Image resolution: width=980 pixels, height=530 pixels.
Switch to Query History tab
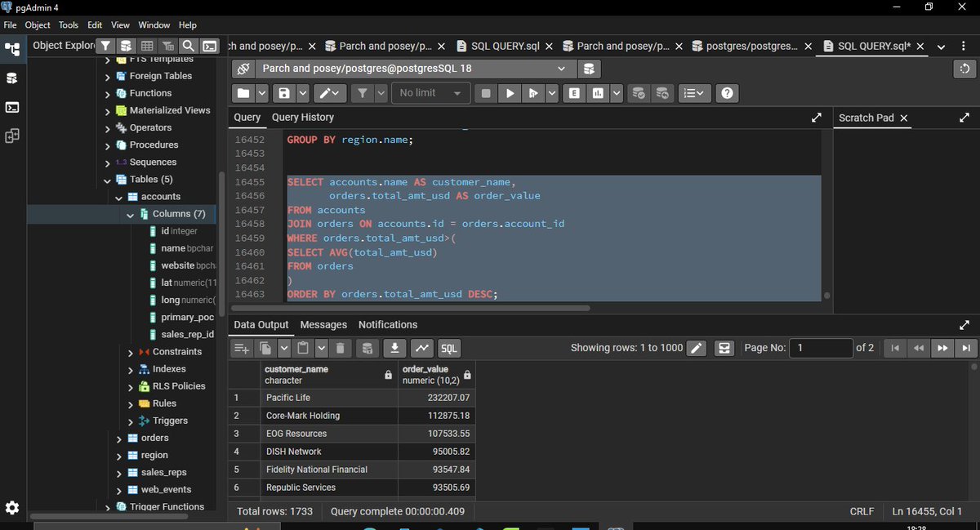(302, 118)
